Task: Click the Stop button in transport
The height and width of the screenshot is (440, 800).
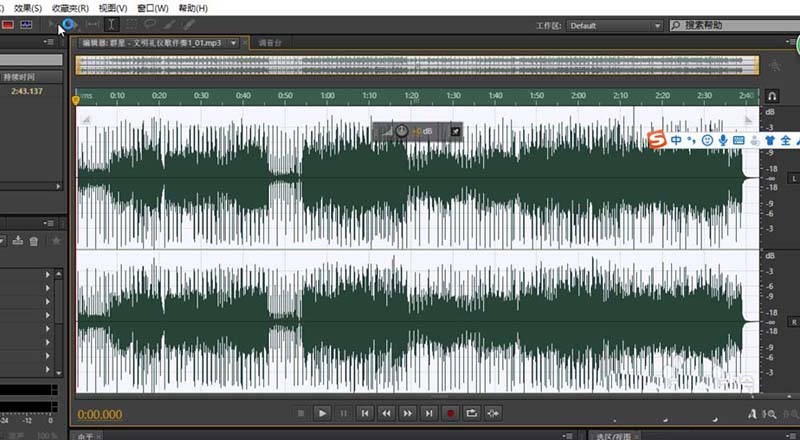Action: (301, 412)
